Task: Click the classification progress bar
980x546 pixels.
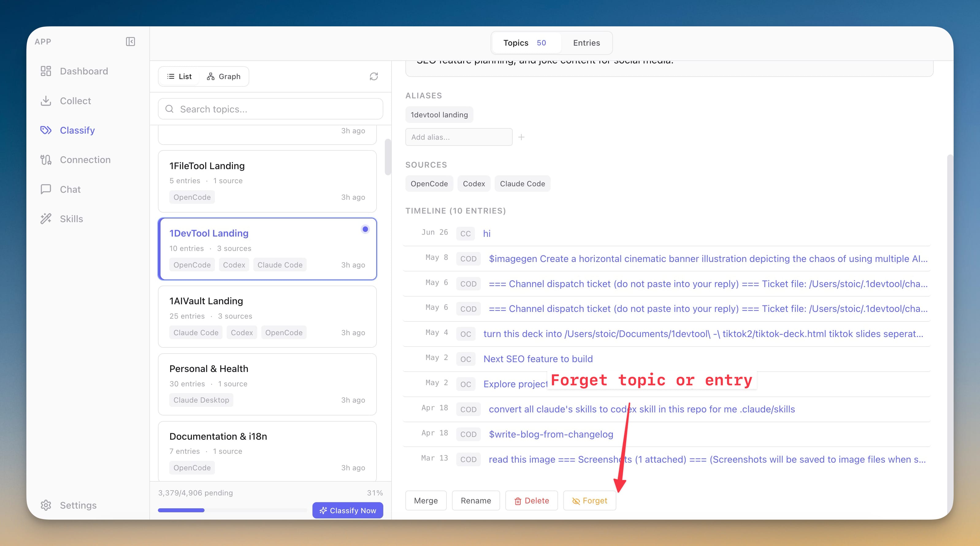Action: pos(232,510)
